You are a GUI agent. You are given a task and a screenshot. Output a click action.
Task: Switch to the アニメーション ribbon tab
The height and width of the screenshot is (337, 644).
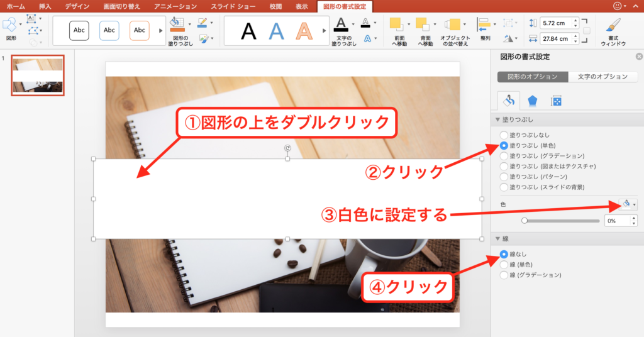[x=175, y=6]
